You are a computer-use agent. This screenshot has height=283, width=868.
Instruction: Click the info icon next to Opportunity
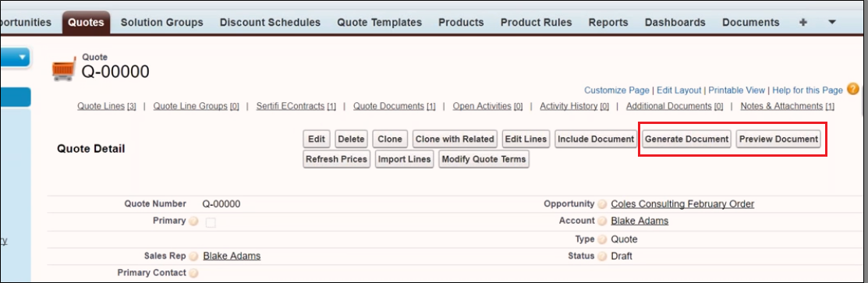pos(602,204)
